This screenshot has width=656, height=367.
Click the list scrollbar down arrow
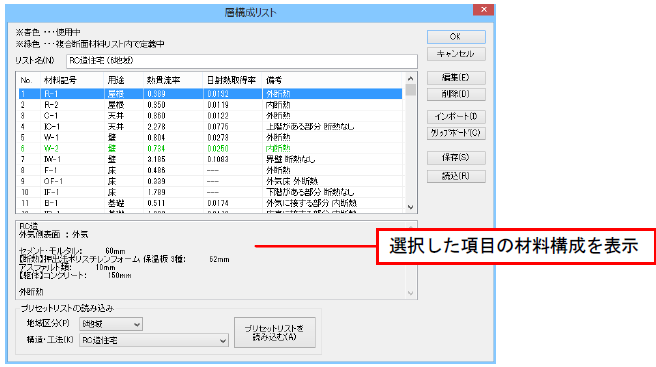click(x=410, y=207)
